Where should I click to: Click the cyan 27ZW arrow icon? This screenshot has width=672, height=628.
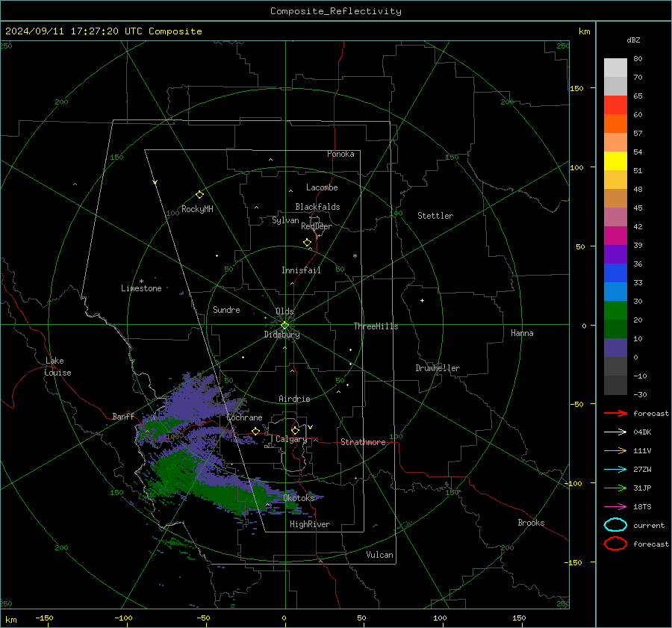(615, 470)
